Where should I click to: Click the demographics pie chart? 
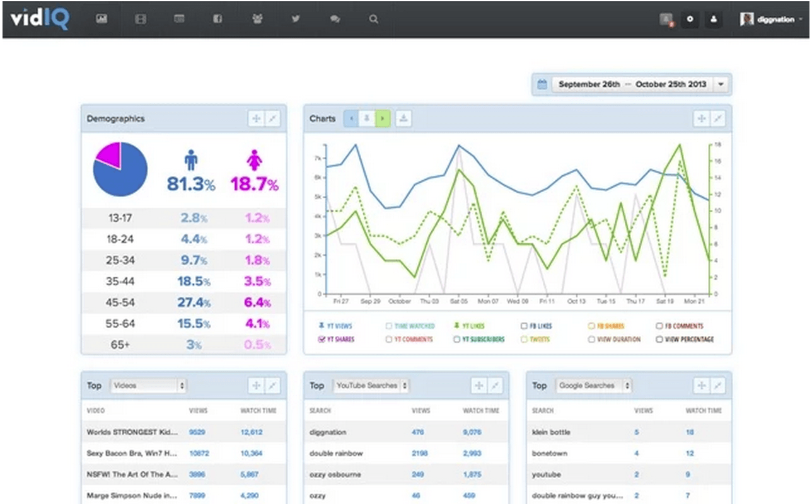point(120,169)
